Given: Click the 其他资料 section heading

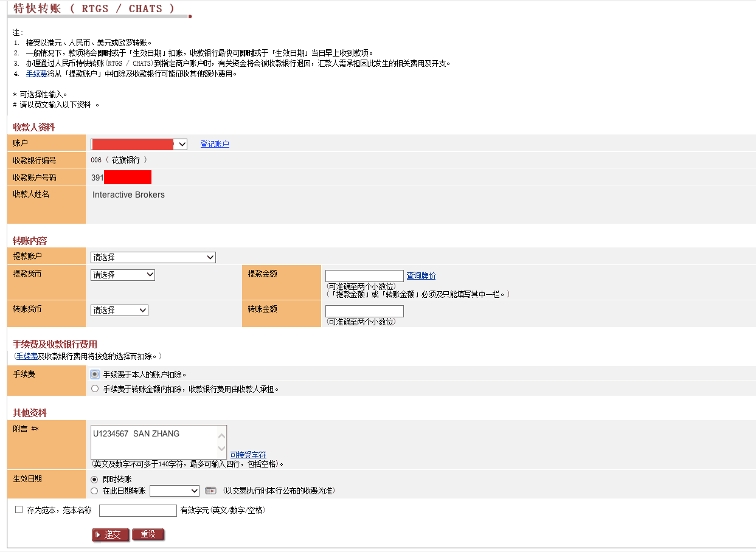Looking at the screenshot, I should 30,413.
